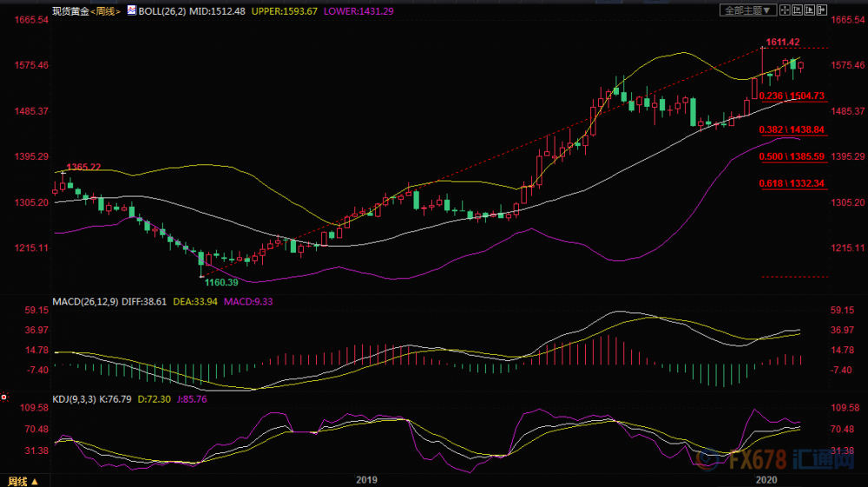Click the collapse side panel icon
Screen dimensions: 868x487
(x=821, y=10)
